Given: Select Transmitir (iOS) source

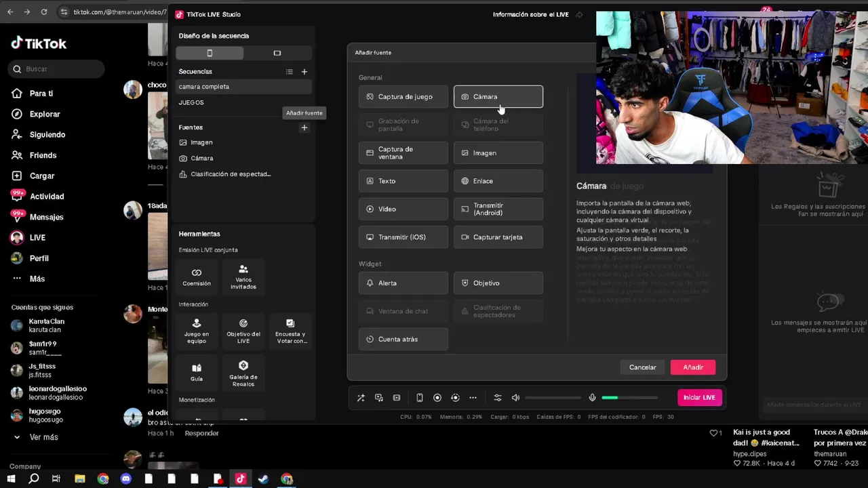Looking at the screenshot, I should coord(403,237).
